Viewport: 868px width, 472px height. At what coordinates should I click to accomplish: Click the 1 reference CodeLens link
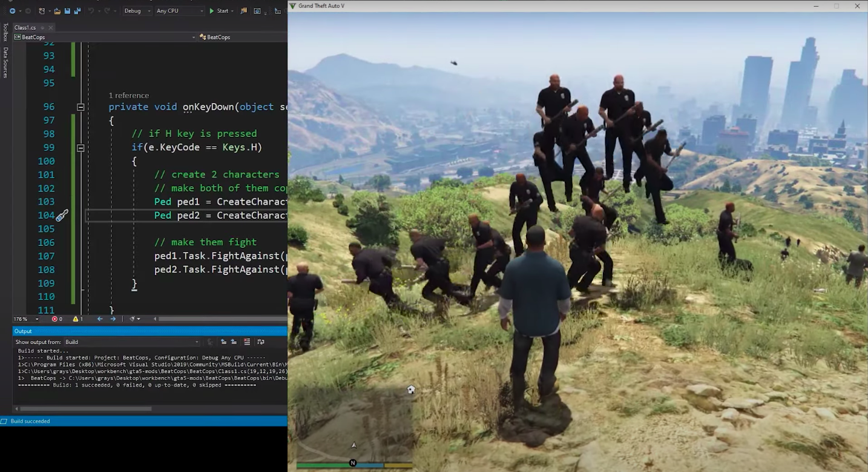[x=129, y=95]
